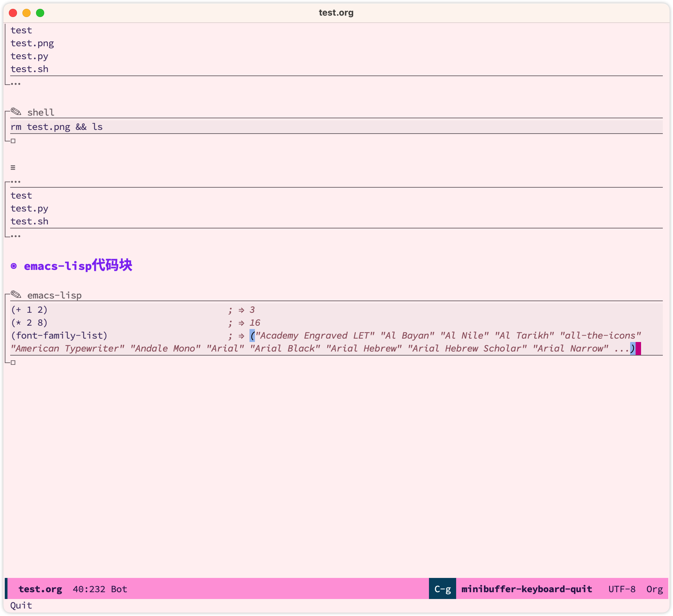Image resolution: width=673 pixels, height=616 pixels.
Task: Click the "Al Bayan" string
Action: pyautogui.click(x=407, y=336)
